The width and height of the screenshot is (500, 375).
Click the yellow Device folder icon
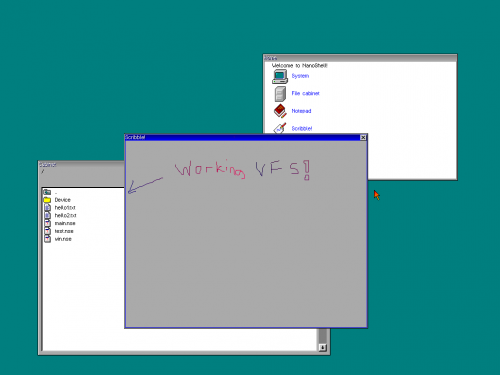pos(47,200)
